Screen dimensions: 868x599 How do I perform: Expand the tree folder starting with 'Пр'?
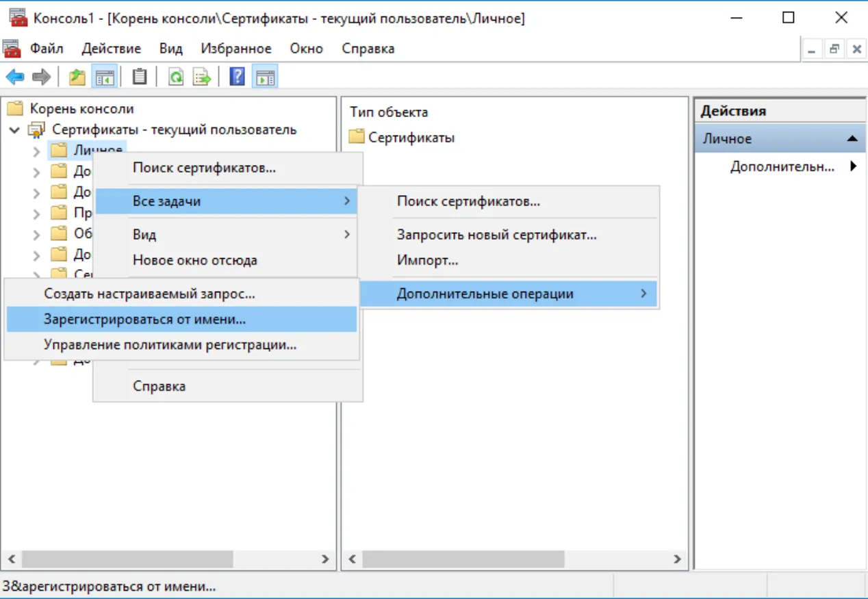coord(36,214)
